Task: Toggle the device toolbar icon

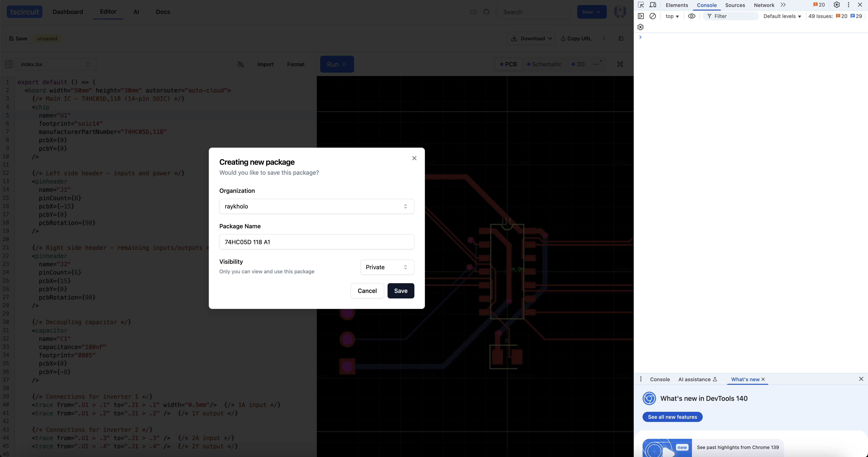Action: pos(653,5)
